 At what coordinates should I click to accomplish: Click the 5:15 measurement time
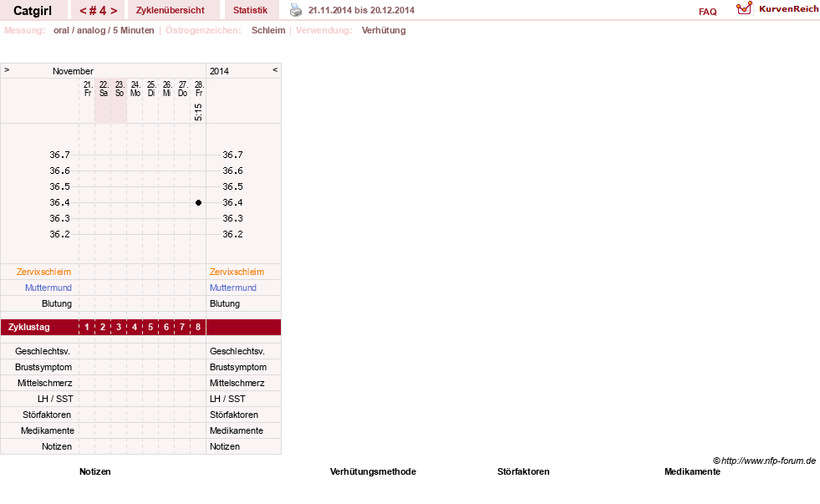click(198, 112)
